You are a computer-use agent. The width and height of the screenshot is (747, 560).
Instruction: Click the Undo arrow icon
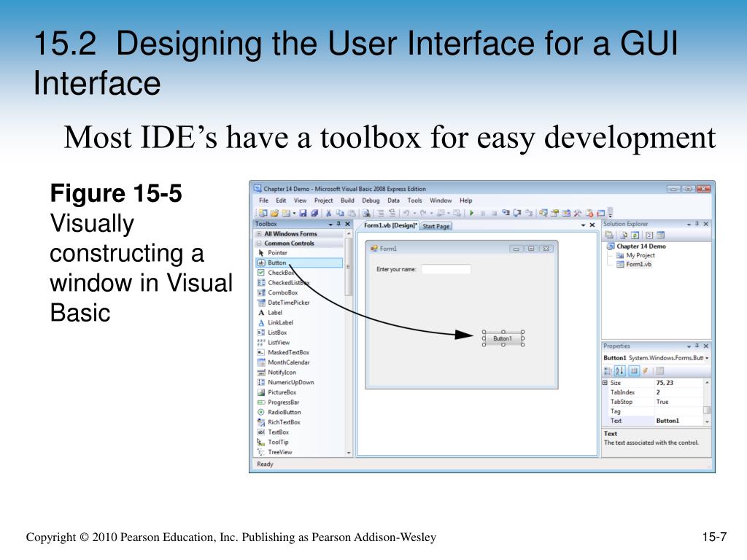tap(406, 213)
